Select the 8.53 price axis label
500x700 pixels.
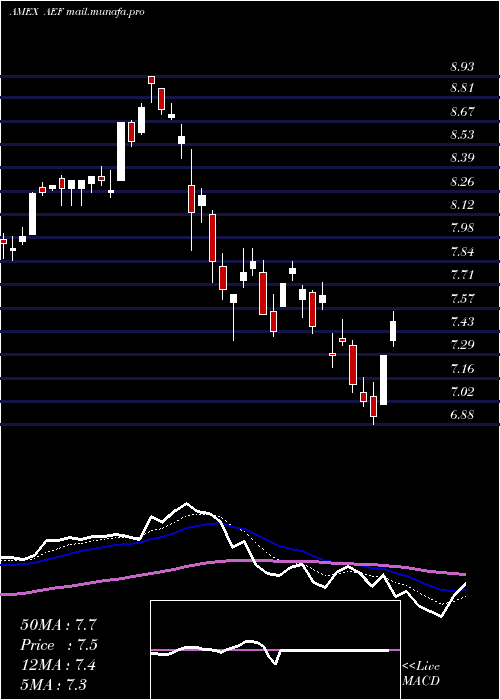(462, 135)
